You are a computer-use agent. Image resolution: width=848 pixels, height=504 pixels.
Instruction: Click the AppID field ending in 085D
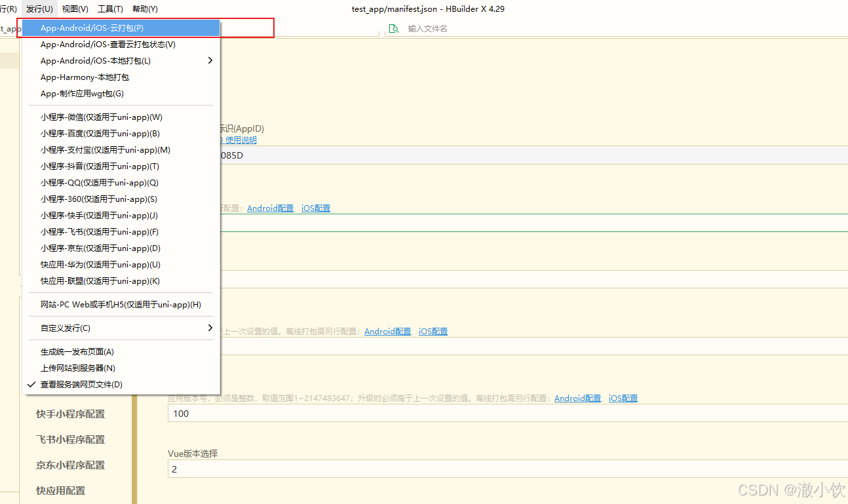click(x=534, y=155)
